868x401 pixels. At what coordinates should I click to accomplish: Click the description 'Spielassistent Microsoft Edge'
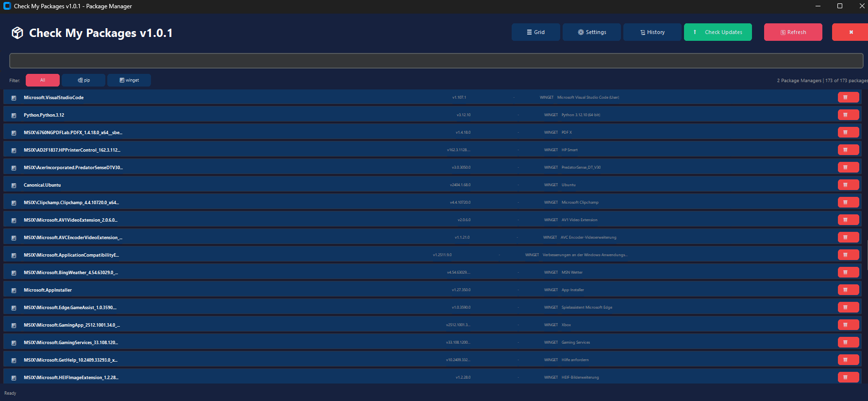coord(587,308)
